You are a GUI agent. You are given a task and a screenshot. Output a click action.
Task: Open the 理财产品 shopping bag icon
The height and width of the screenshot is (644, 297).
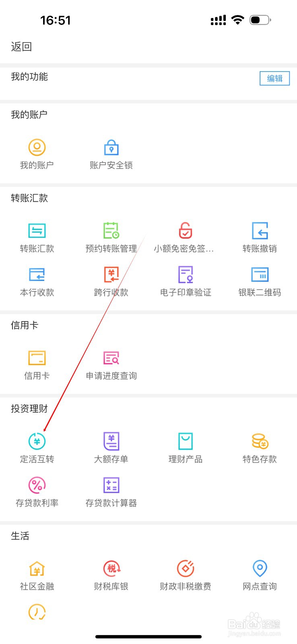tap(186, 441)
